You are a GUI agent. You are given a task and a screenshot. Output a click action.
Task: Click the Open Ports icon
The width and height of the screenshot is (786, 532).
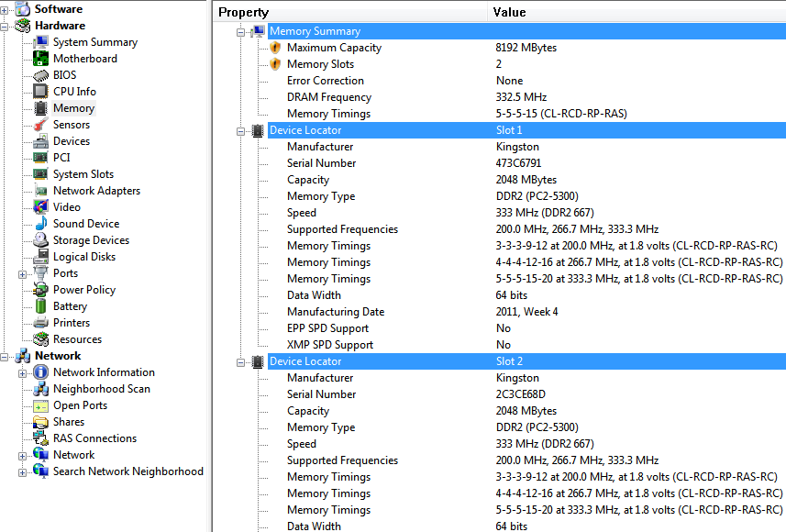(40, 405)
